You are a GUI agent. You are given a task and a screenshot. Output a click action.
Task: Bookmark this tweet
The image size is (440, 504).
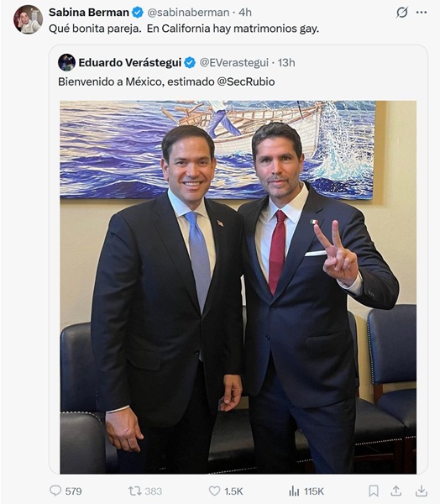(x=373, y=491)
